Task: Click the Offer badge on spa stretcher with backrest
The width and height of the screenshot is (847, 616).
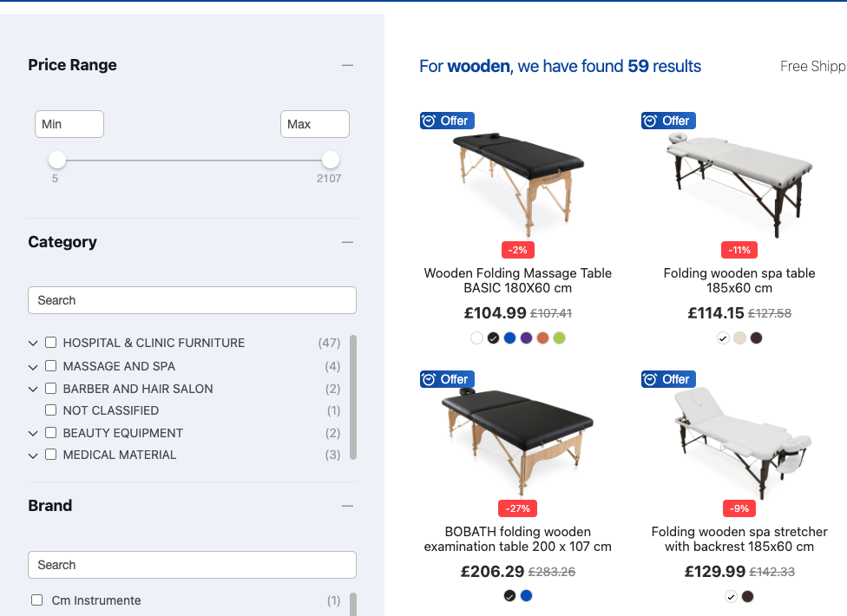Action: click(x=667, y=379)
